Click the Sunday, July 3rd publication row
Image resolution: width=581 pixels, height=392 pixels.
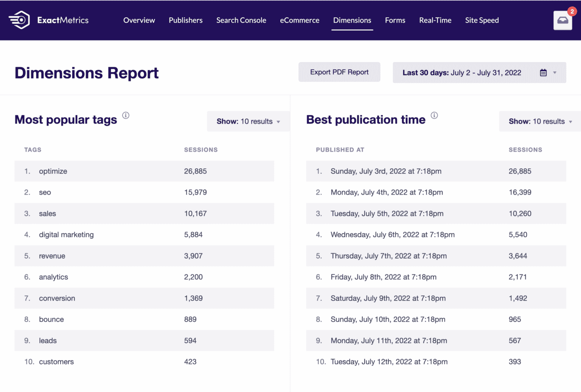tap(386, 171)
